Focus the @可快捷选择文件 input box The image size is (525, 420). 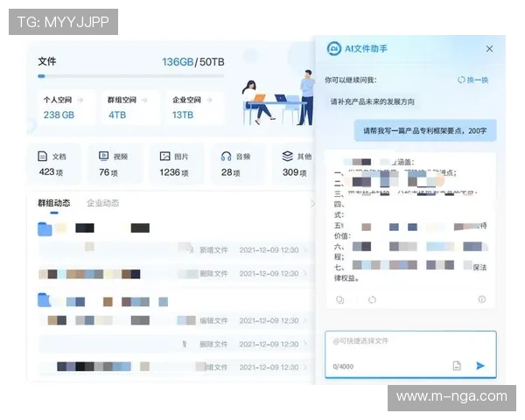coord(410,354)
